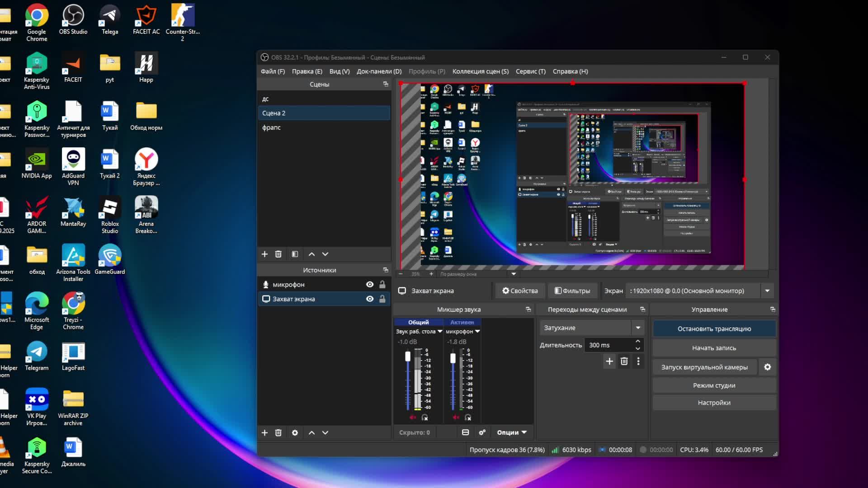This screenshot has height=488, width=868.
Task: Pop out the Audio Mixer dock
Action: pyautogui.click(x=528, y=309)
